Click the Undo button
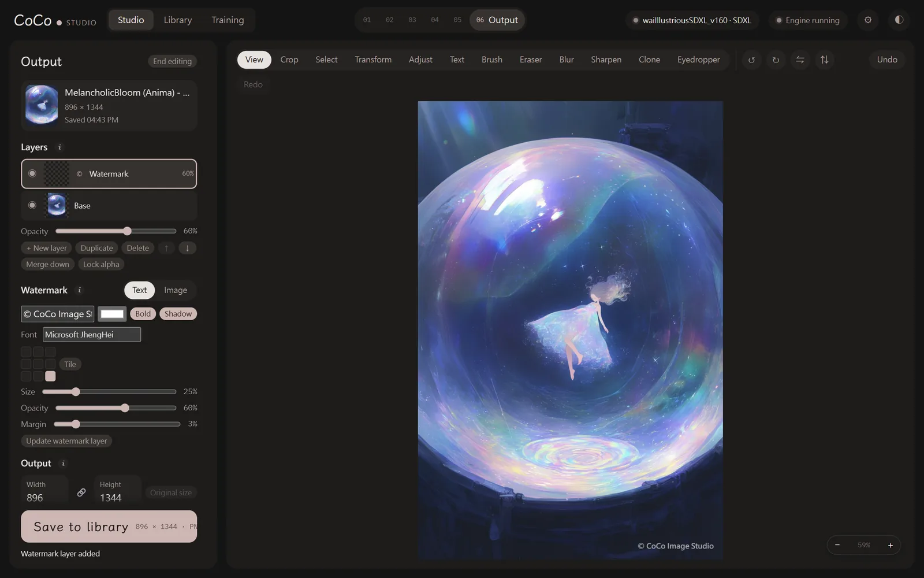Viewport: 924px width, 578px height. point(887,60)
